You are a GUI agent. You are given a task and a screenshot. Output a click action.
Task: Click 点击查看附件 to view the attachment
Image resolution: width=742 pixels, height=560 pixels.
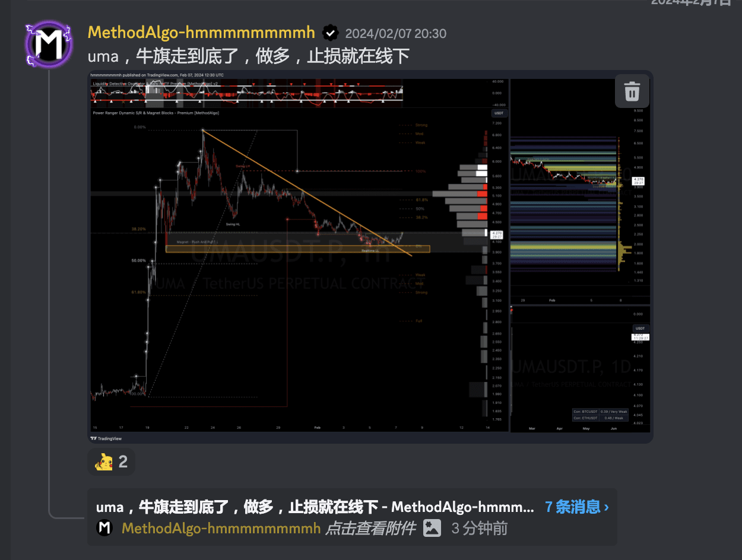point(370,528)
